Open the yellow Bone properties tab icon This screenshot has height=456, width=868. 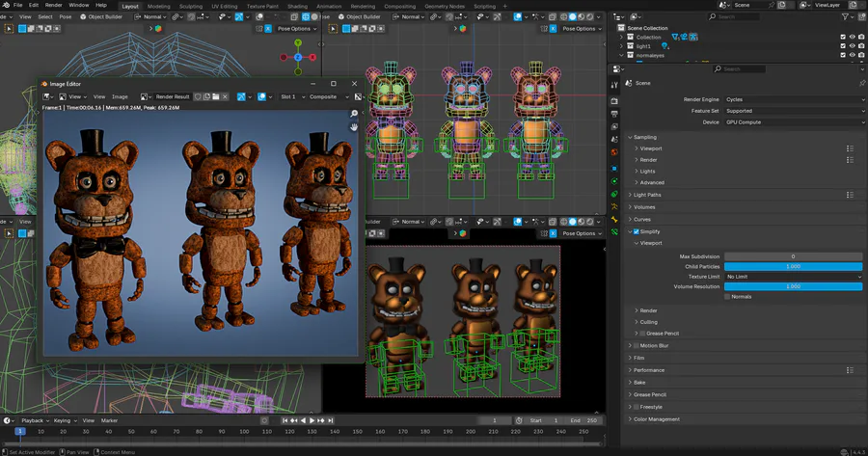click(614, 220)
